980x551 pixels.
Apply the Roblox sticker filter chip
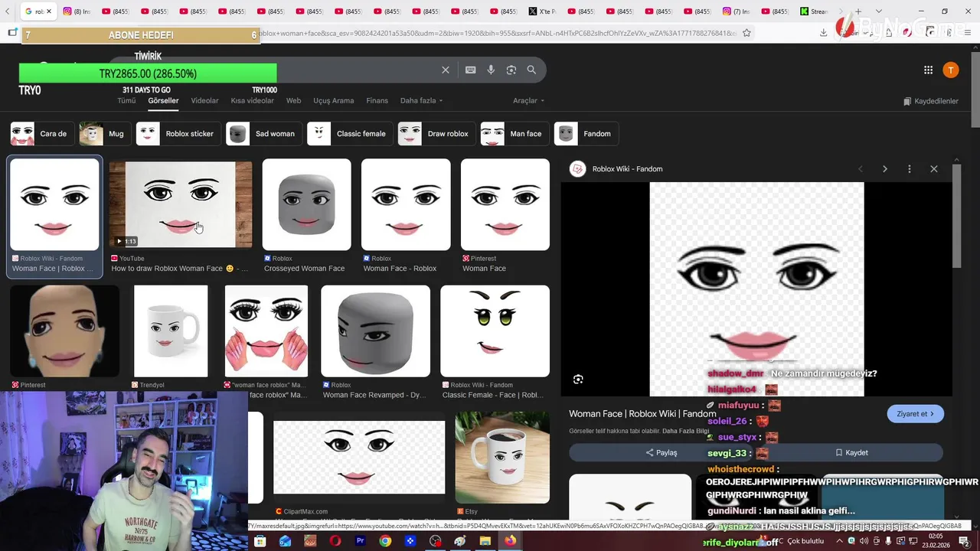pos(178,133)
